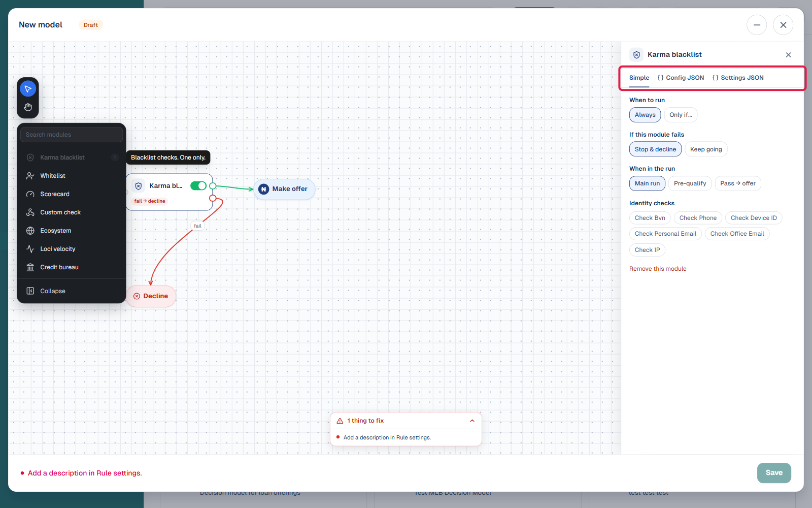This screenshot has height=508, width=812.
Task: Click the Decline node cross icon
Action: [x=137, y=296]
